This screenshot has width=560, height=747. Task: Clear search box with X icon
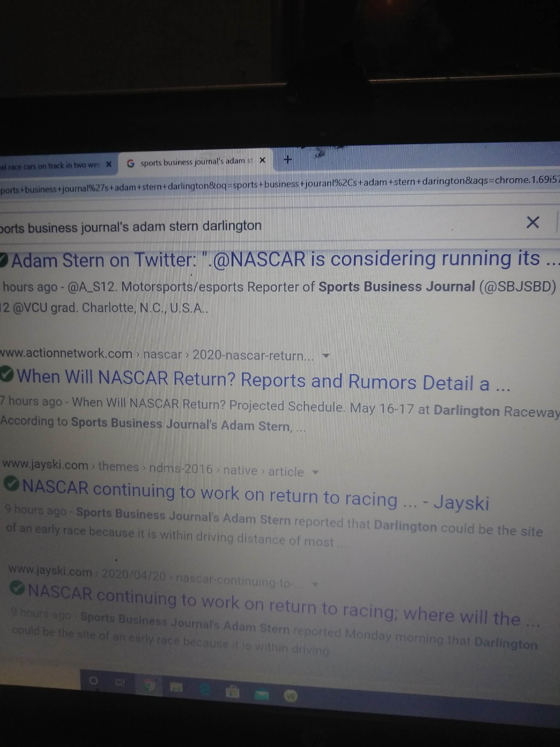[532, 222]
